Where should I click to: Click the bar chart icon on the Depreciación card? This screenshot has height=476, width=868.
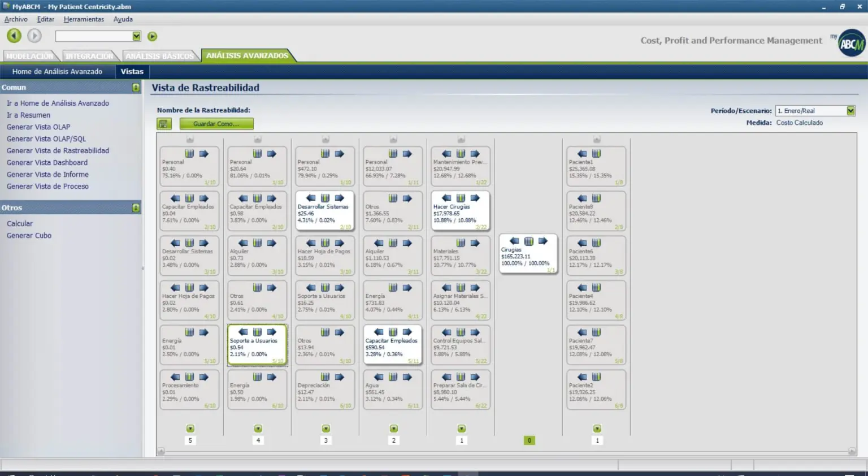[325, 377]
